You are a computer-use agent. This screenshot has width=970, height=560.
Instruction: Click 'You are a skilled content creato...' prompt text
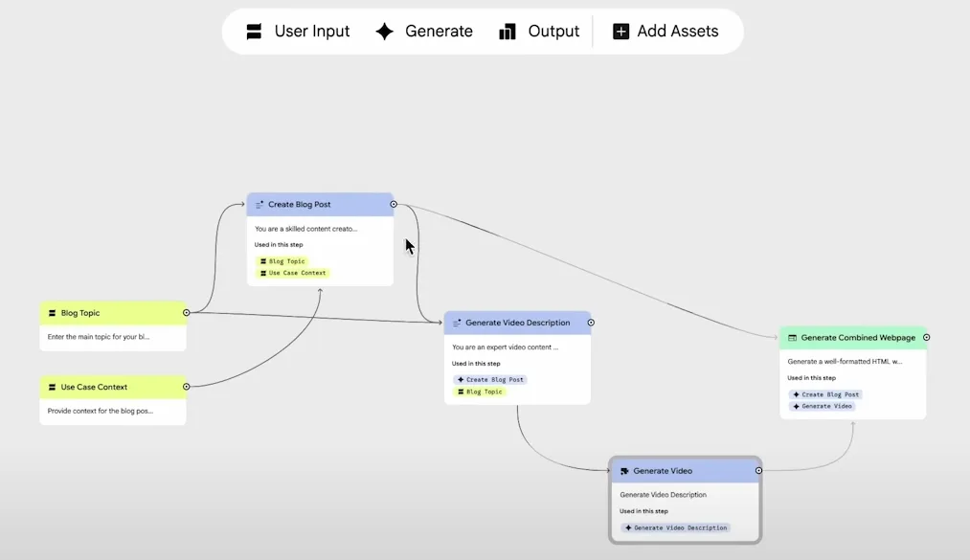(x=305, y=229)
